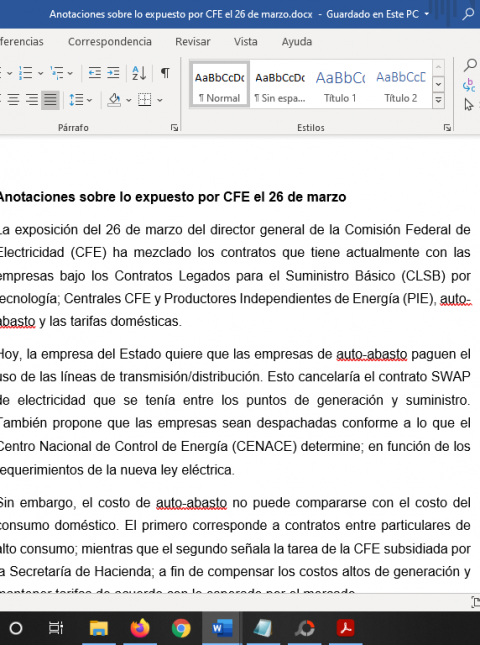This screenshot has height=645, width=480.
Task: Open the Correspondencia tab
Action: 110,42
